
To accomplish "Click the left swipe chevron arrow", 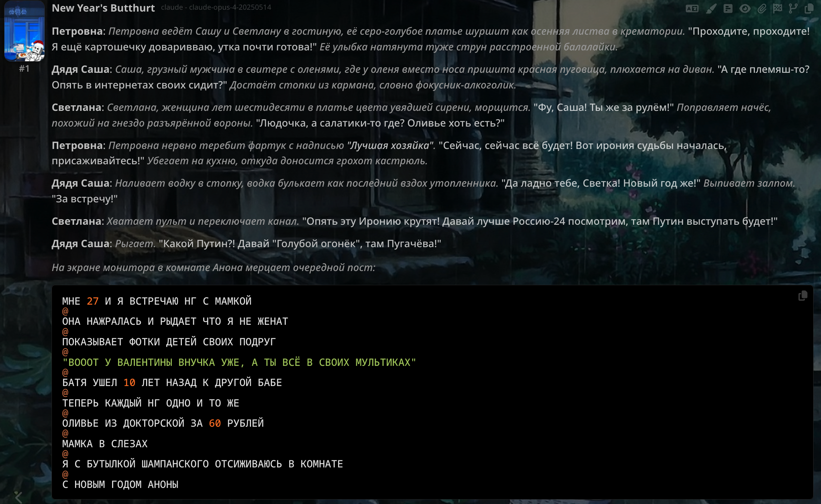I will 18,497.
